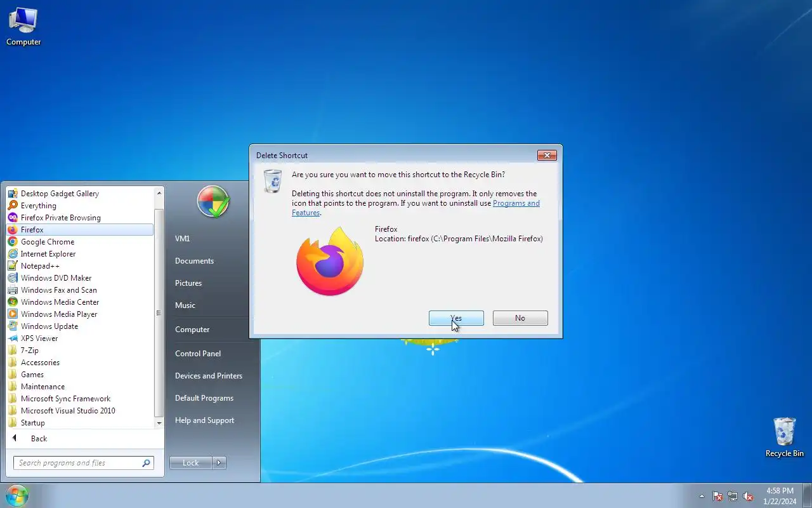812x508 pixels.
Task: Click the programs list scrollbar thumb
Action: click(159, 313)
